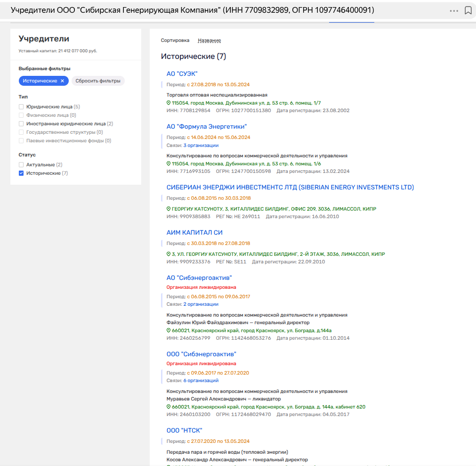Uncheck the Исторические status checkbox
Screen dimensions: 476x466
click(21, 173)
